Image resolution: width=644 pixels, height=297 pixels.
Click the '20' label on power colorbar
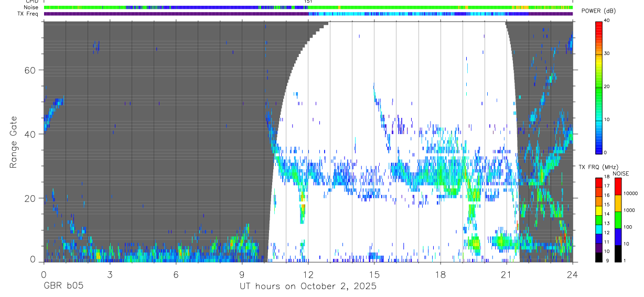coord(607,87)
